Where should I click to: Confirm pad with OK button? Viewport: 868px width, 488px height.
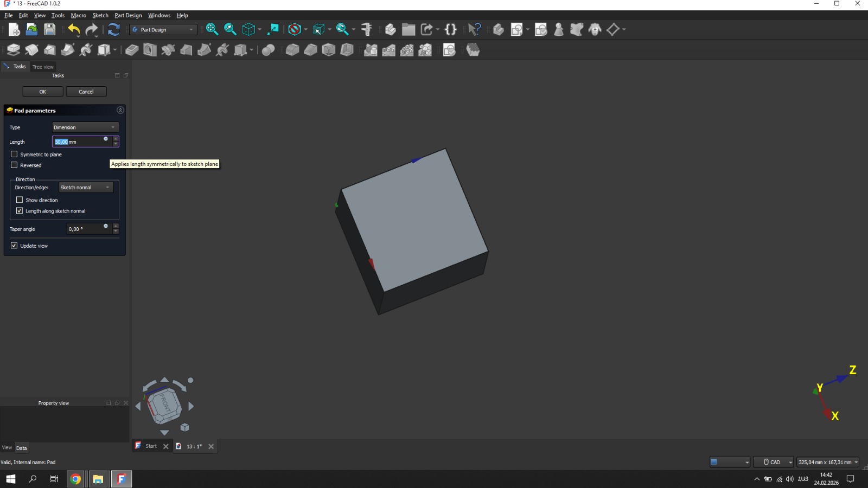click(x=43, y=92)
